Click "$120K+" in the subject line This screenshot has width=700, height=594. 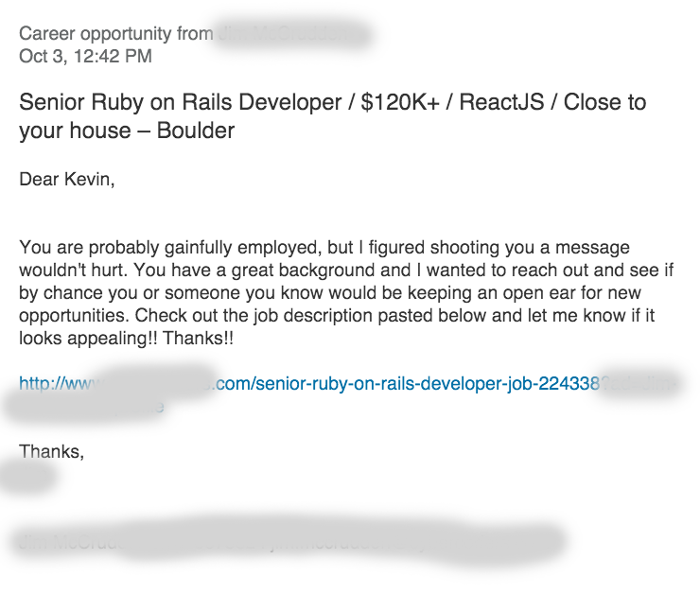click(x=400, y=102)
